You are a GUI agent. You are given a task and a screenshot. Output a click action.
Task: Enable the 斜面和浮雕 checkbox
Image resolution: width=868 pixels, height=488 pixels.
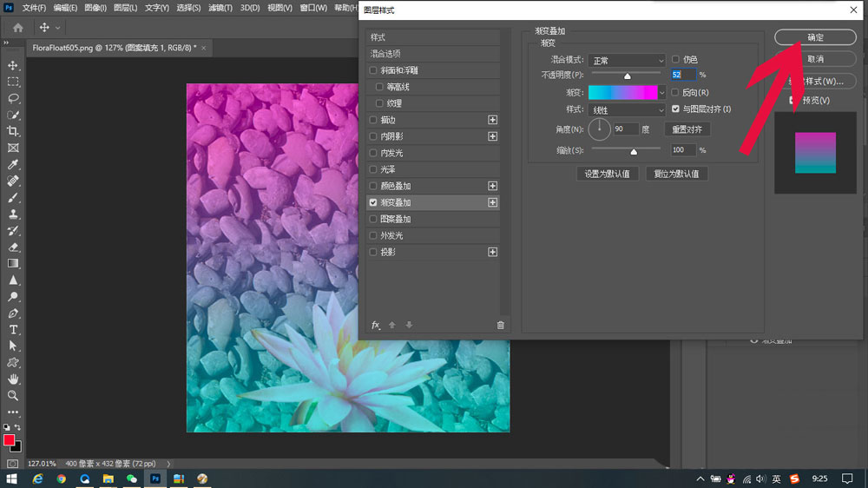pyautogui.click(x=373, y=70)
